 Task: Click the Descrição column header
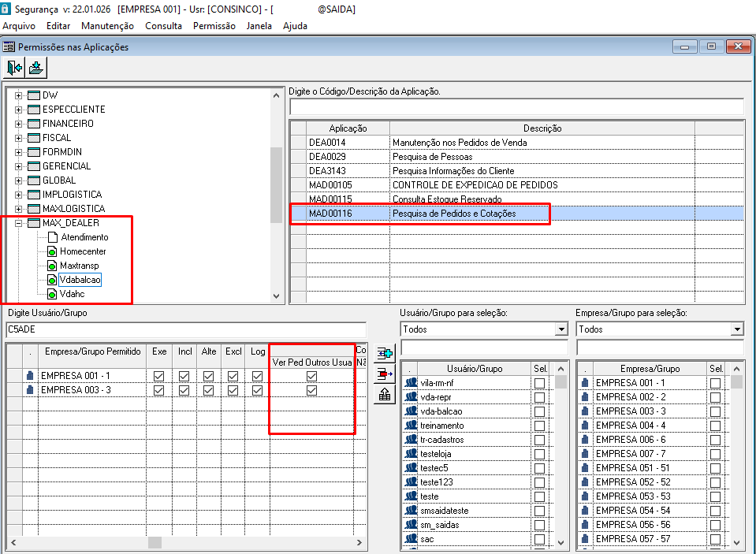[542, 128]
